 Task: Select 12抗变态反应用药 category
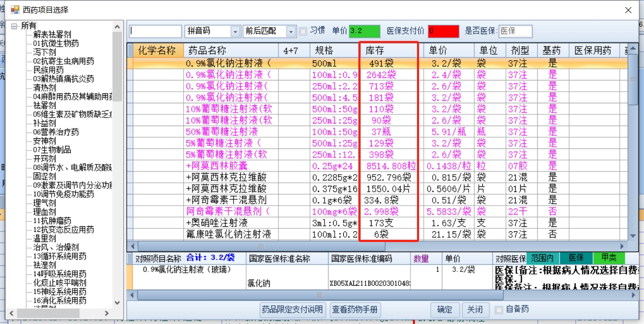pyautogui.click(x=63, y=229)
